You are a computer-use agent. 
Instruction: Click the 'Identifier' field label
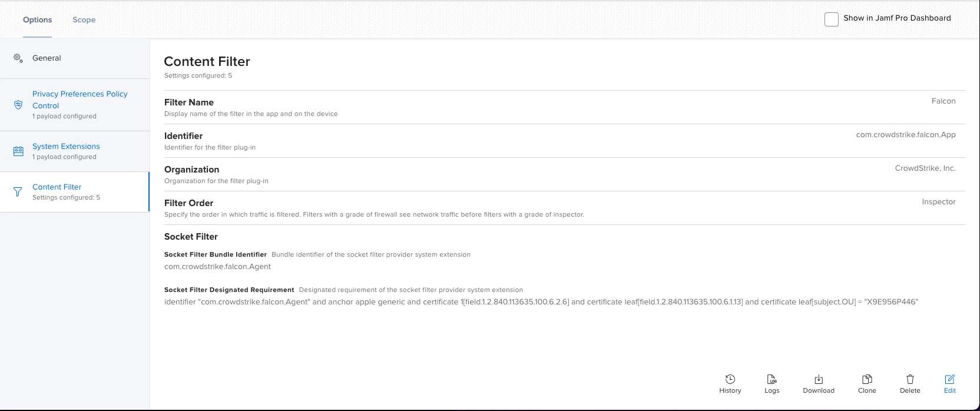(x=183, y=135)
